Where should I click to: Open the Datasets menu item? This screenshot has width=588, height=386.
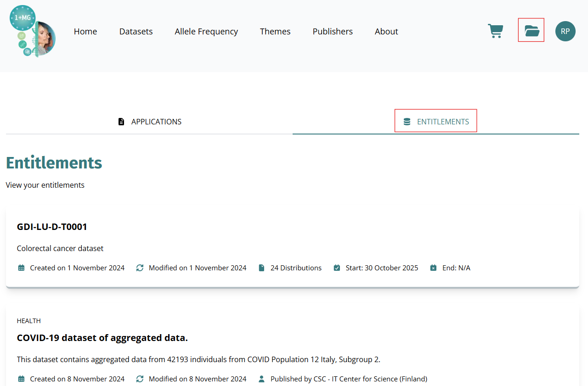(136, 31)
